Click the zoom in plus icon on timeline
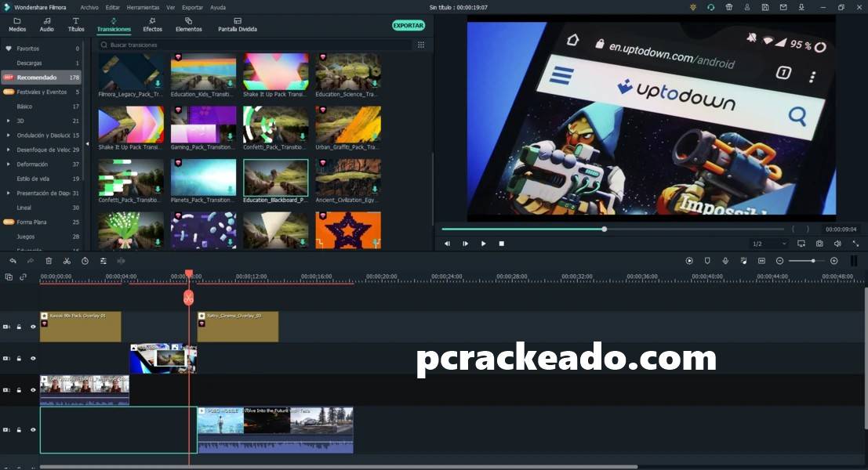Screen dimensions: 868x470 tap(833, 261)
